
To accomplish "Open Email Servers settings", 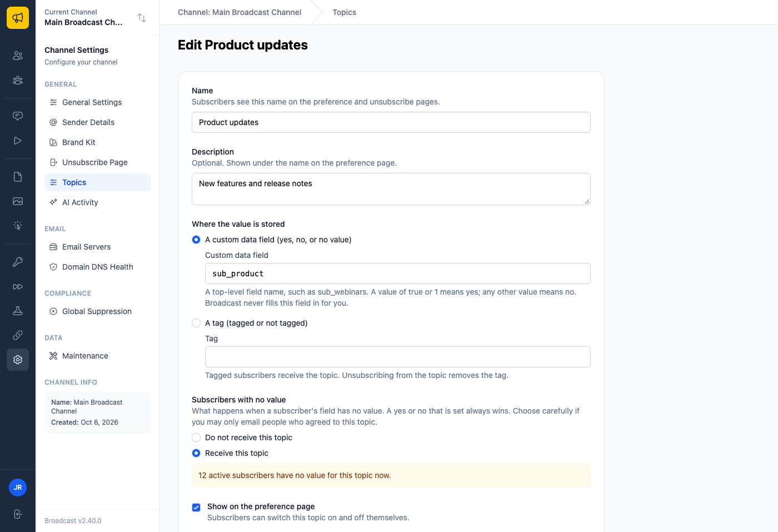I will pyautogui.click(x=97, y=247).
